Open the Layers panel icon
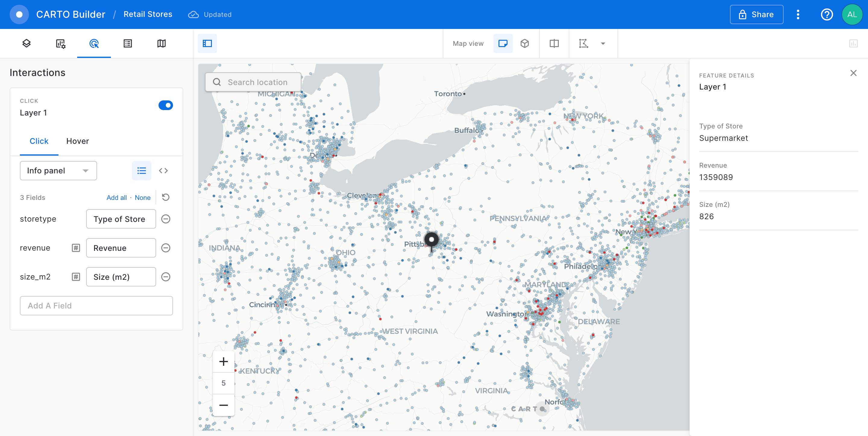868x436 pixels. pyautogui.click(x=26, y=43)
